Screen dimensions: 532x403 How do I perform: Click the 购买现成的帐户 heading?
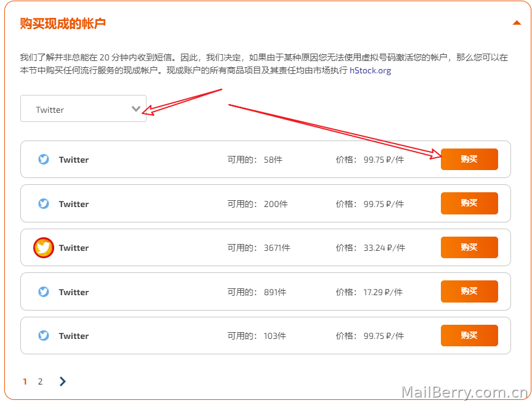pos(63,23)
